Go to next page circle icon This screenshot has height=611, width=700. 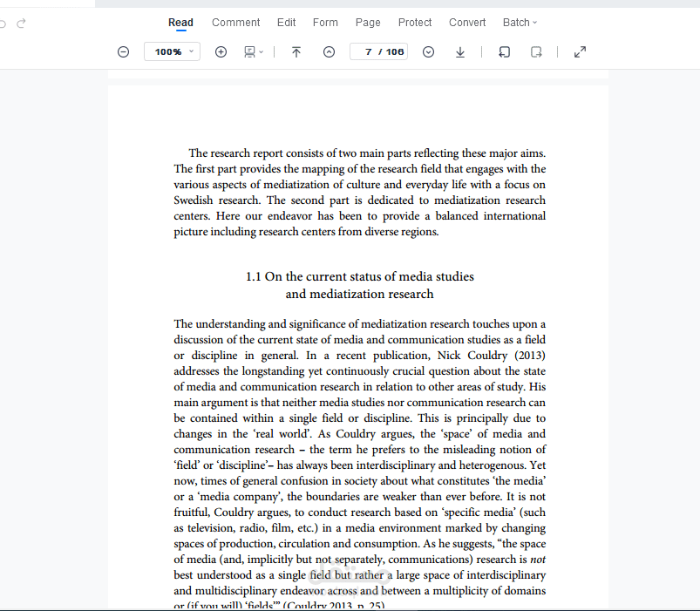coord(428,51)
